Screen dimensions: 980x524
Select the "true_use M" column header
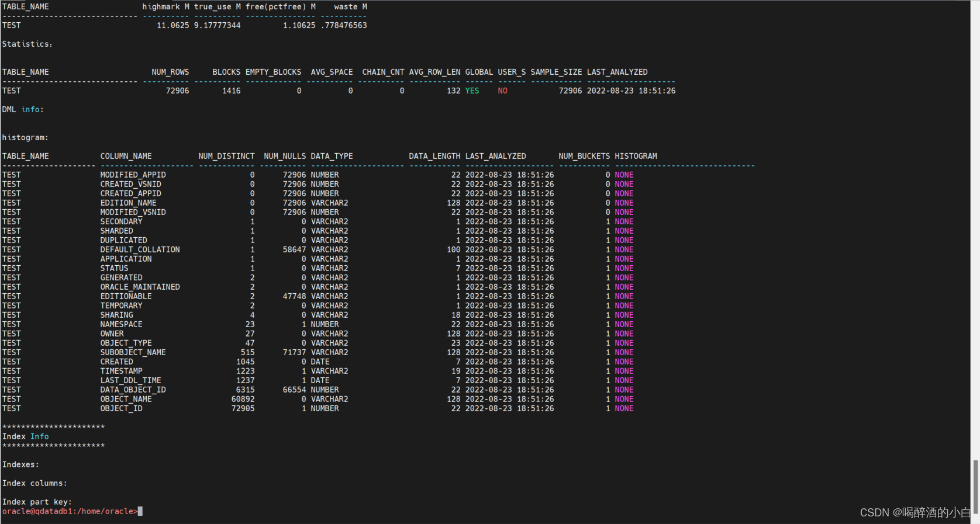click(217, 7)
